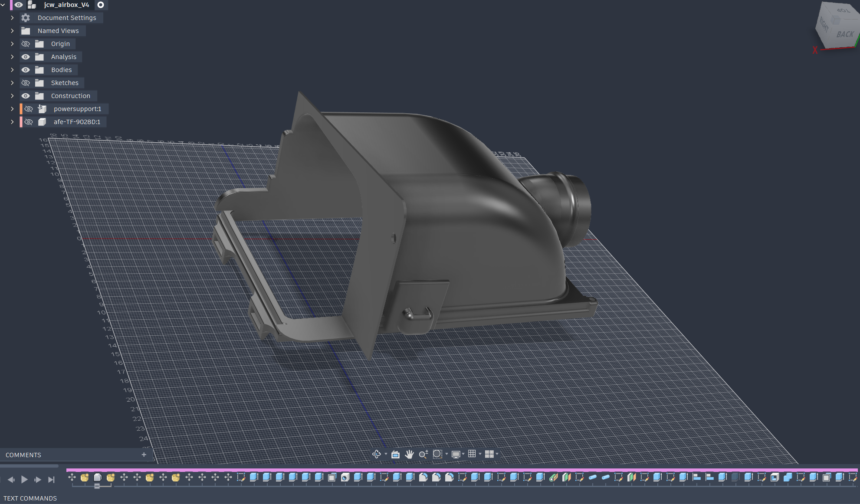Select the powersupport:1 tree label

tap(77, 109)
